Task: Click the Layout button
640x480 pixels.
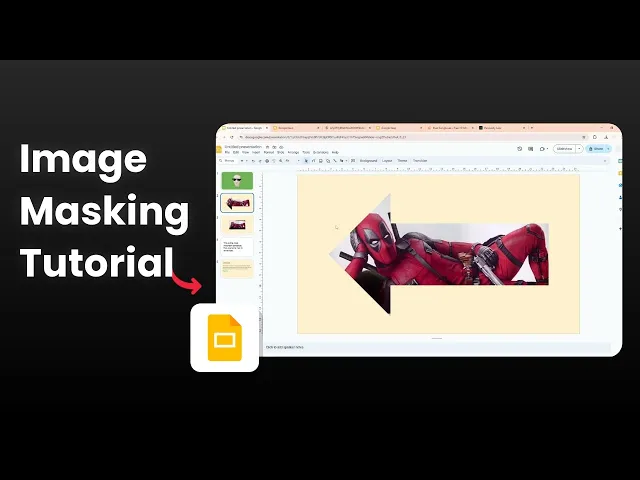Action: (387, 161)
